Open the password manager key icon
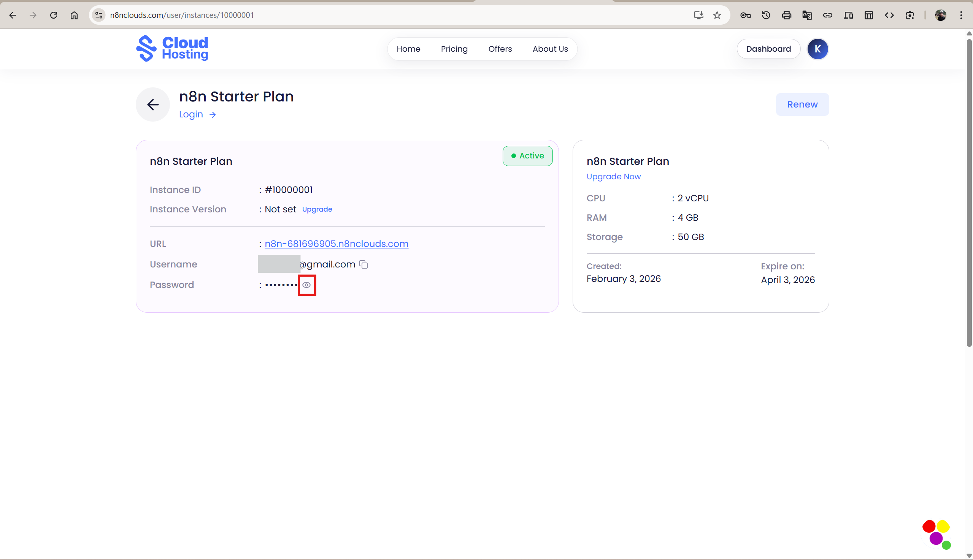973x560 pixels. tap(746, 15)
